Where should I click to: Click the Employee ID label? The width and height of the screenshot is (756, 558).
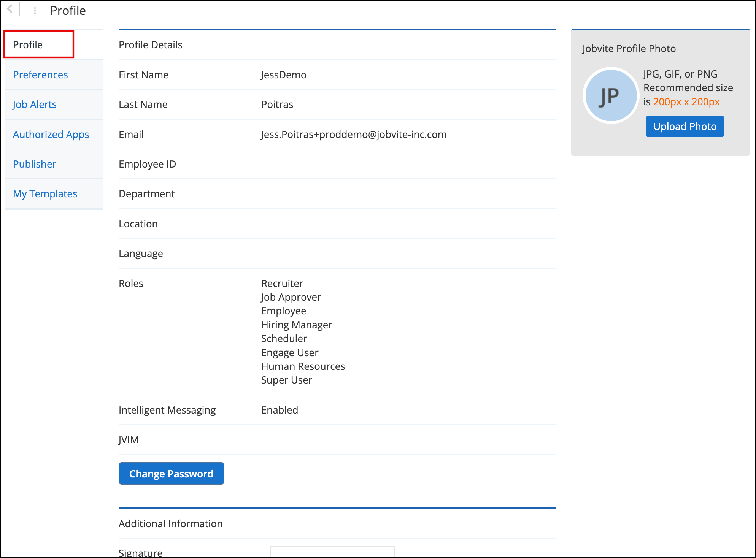(147, 164)
